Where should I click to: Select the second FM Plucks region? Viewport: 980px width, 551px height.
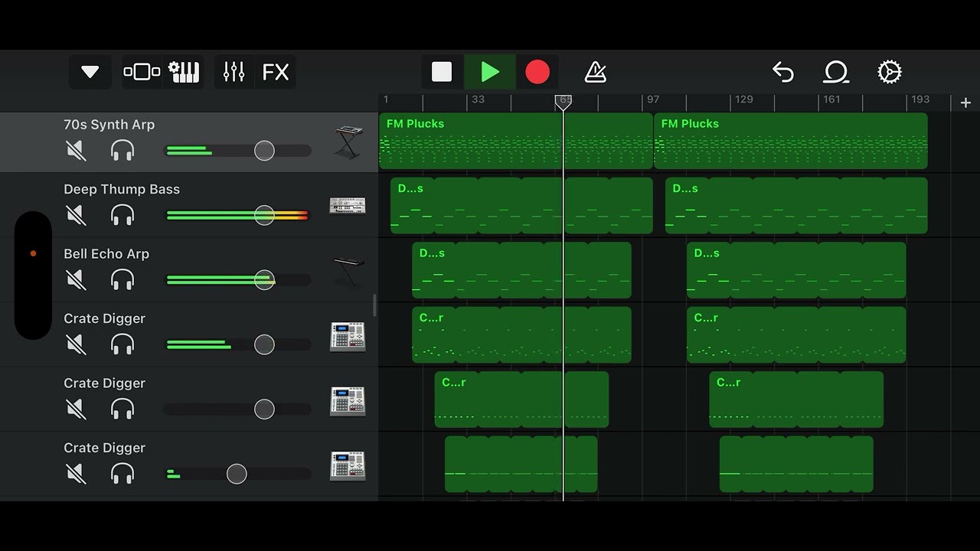pyautogui.click(x=791, y=141)
